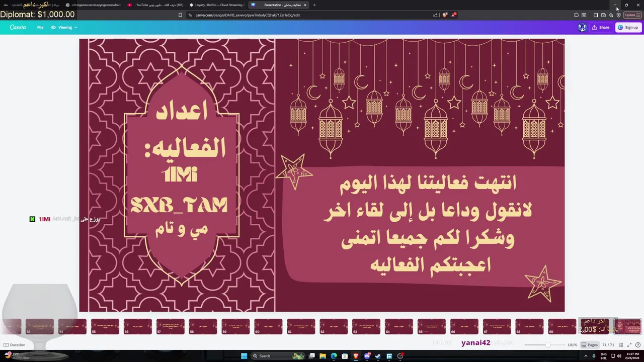The height and width of the screenshot is (362, 644).
Task: Select slide thumbnail 60
Action: tap(268, 326)
